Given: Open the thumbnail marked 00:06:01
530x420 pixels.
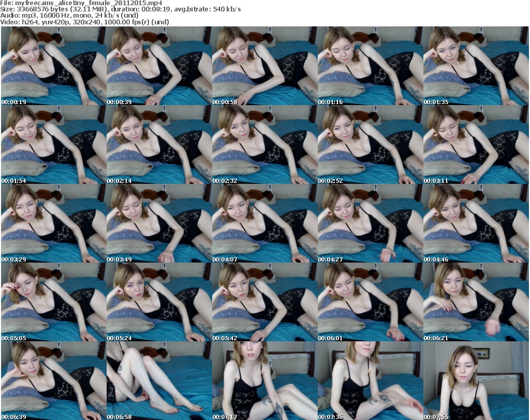Looking at the screenshot, I should click(x=370, y=302).
